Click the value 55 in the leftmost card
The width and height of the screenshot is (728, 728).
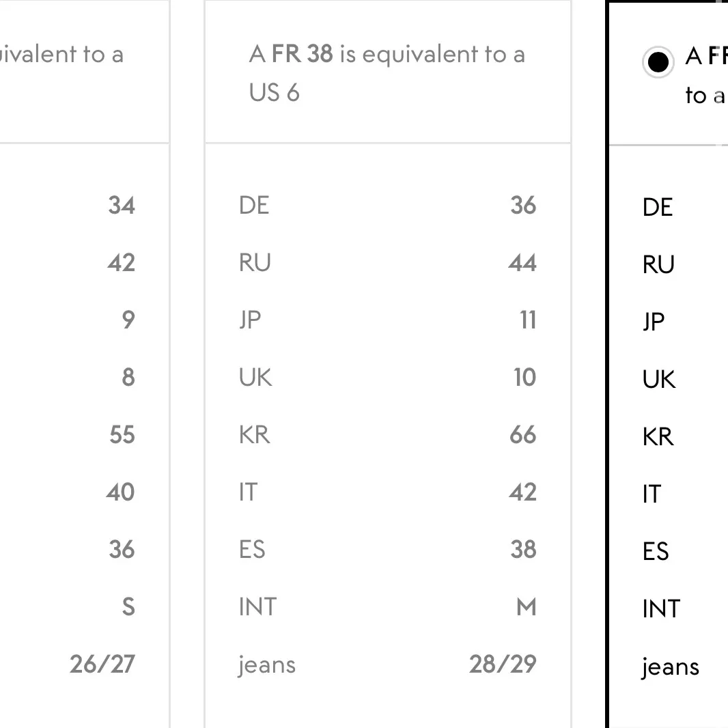pos(122,435)
